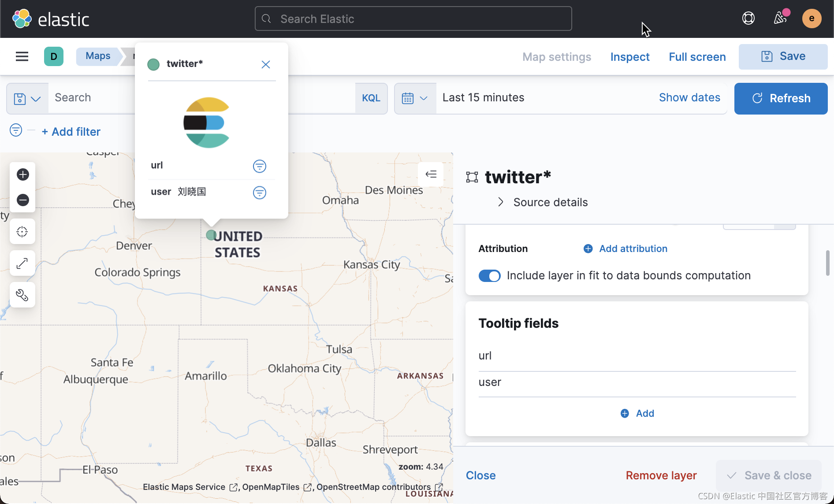Viewport: 834px width, 504px height.
Task: Click the Elastic logo image in tooltip
Action: pos(207,122)
